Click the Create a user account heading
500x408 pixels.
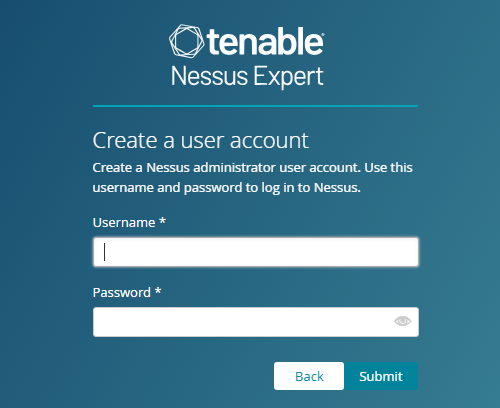201,140
